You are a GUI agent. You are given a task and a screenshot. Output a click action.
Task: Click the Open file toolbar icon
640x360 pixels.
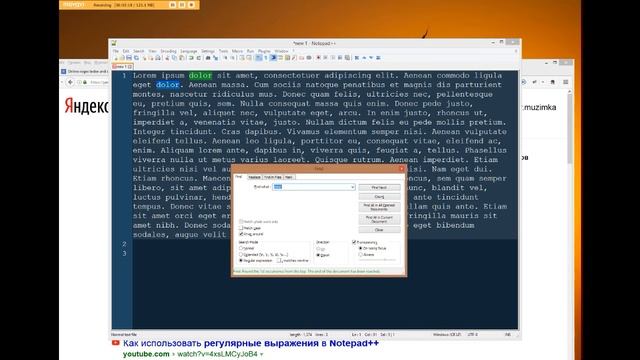[x=122, y=58]
